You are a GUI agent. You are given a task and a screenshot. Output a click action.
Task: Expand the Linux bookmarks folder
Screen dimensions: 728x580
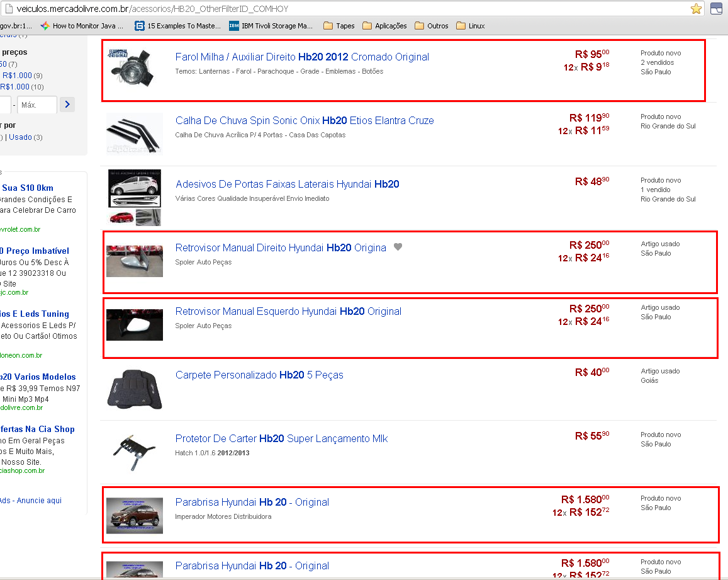point(471,26)
